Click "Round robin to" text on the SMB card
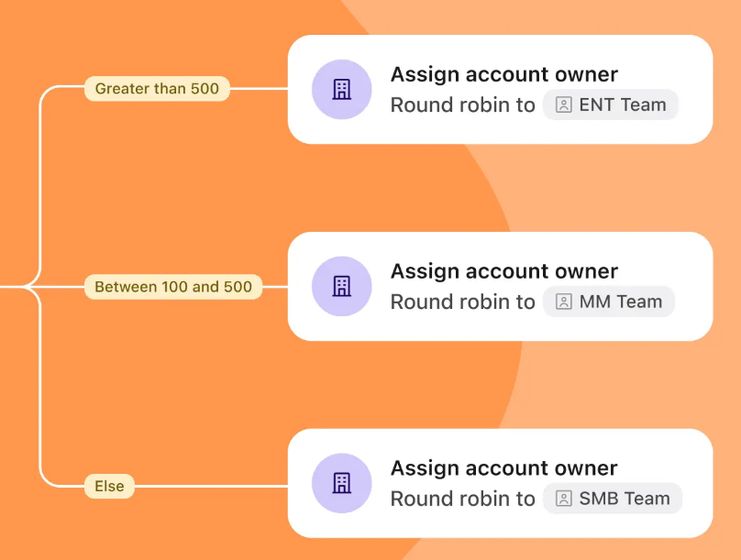Screen dimensions: 741x560 pos(462,500)
